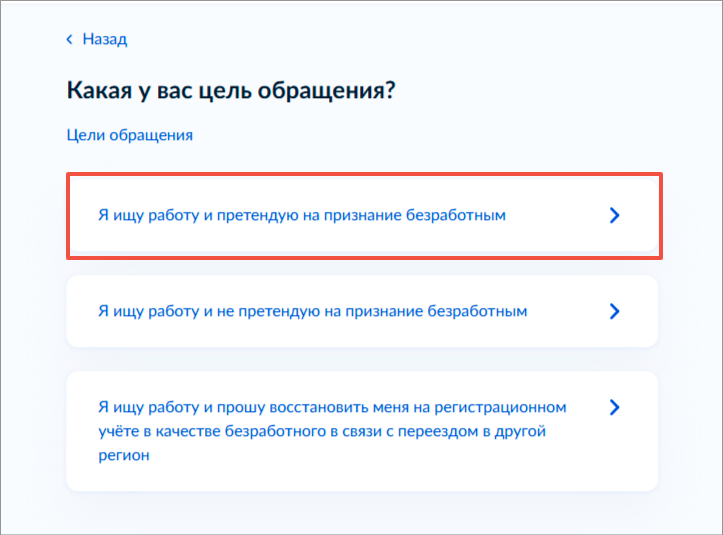Open the Цели обращения help link
Image resolution: width=723 pixels, height=535 pixels.
click(130, 135)
